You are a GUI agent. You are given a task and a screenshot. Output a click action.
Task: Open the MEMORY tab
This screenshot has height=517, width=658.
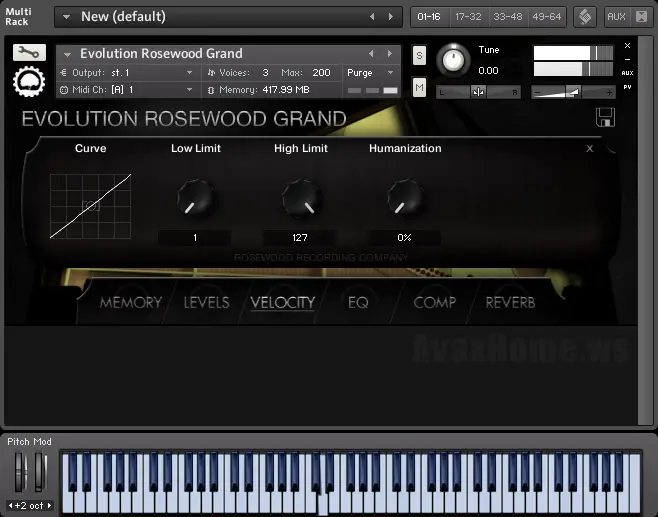click(x=131, y=302)
